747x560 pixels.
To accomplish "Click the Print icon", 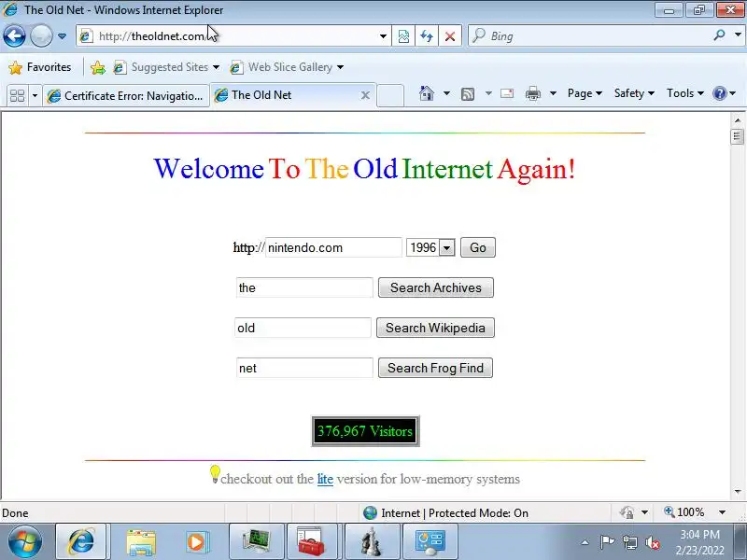I will tap(532, 94).
